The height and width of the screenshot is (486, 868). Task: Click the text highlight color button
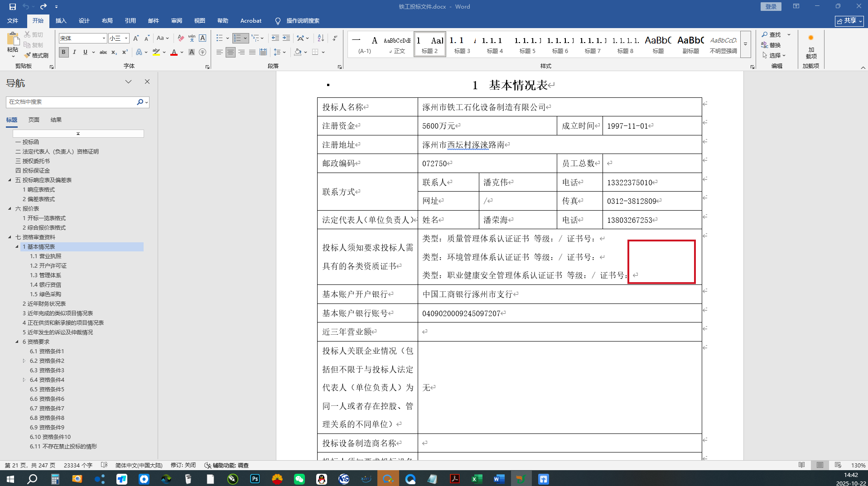pyautogui.click(x=156, y=52)
